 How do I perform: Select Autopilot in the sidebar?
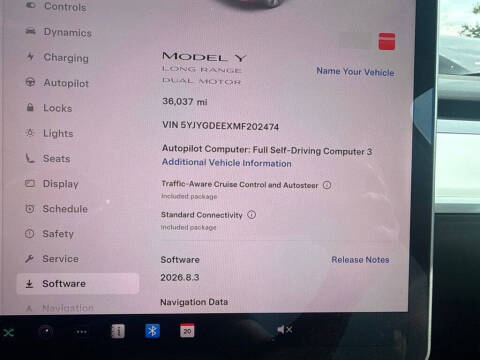pyautogui.click(x=57, y=83)
